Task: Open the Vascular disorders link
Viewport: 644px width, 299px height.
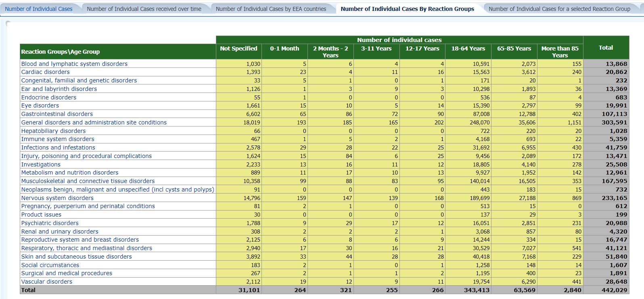Action: pyautogui.click(x=47, y=282)
